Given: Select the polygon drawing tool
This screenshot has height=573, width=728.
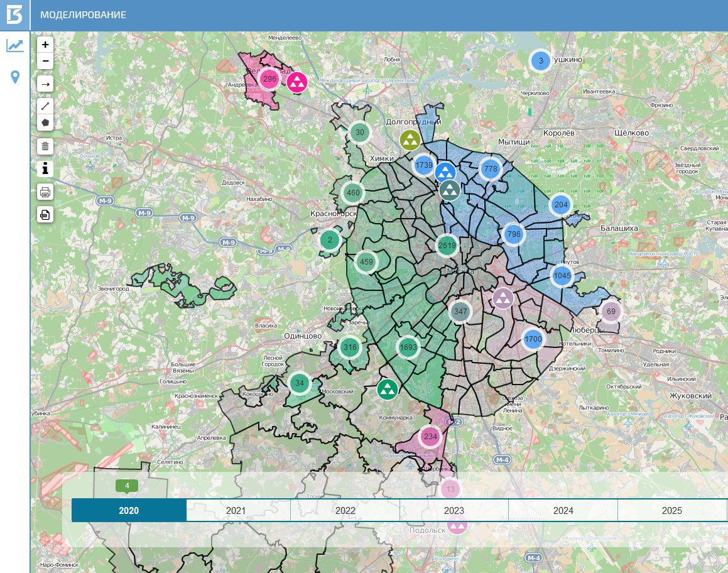Looking at the screenshot, I should 45,123.
